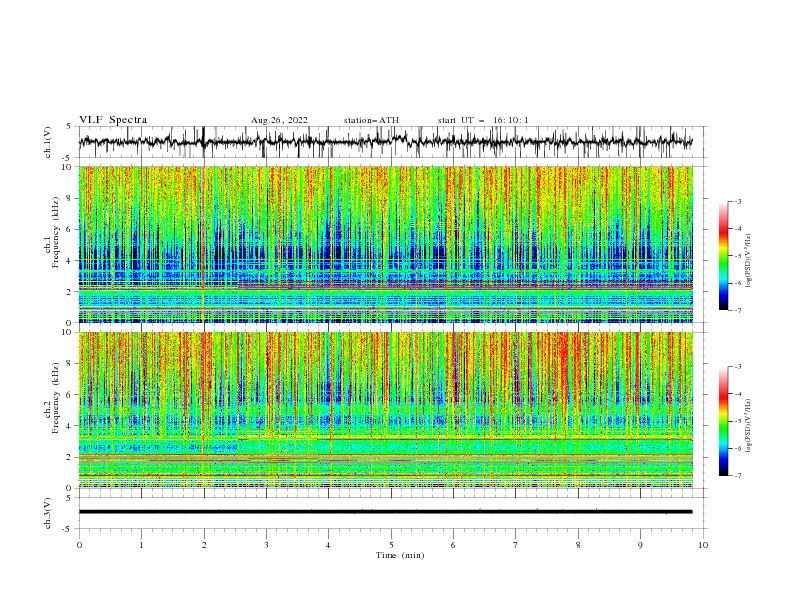Select the date text "Aug.26, 2022"
This screenshot has width=792, height=612.
click(x=279, y=120)
